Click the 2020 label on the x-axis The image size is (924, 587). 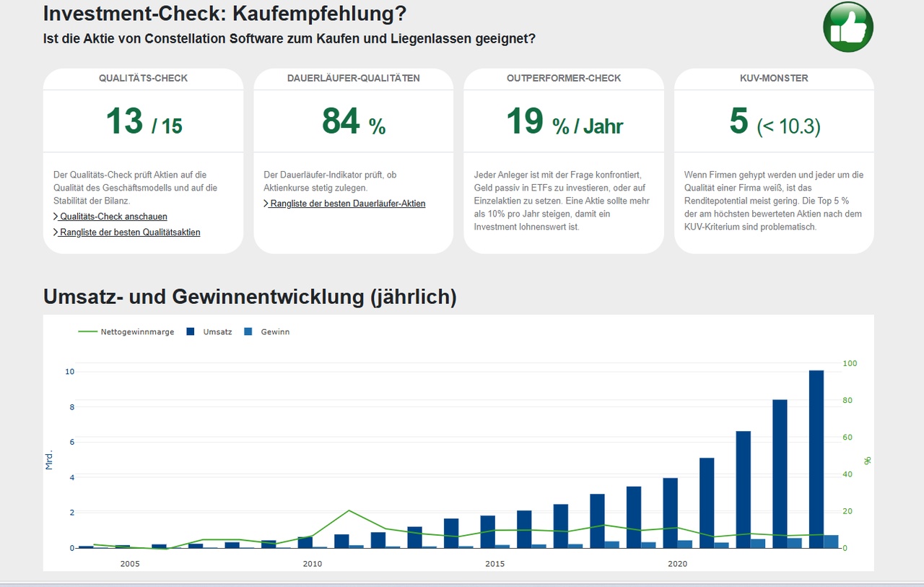(x=677, y=564)
